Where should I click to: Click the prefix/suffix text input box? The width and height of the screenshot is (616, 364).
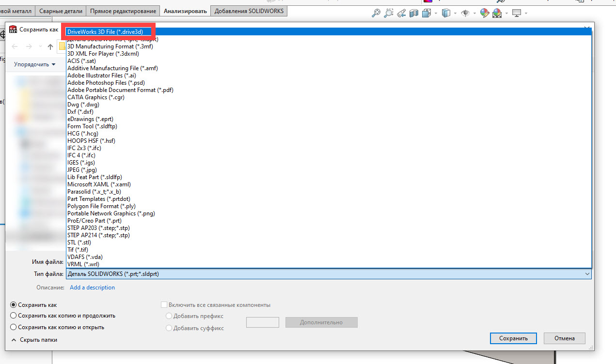click(263, 322)
